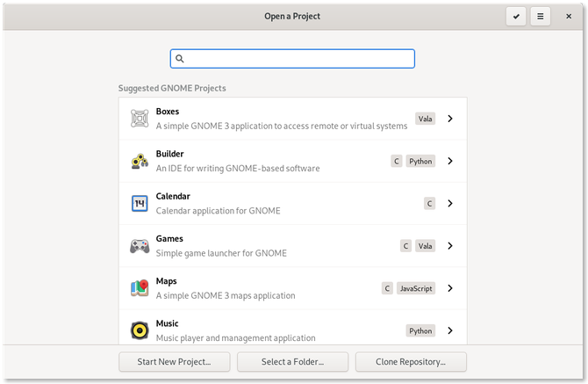Click Clone Repository button
Viewport: 588px width, 384px height.
tap(411, 362)
